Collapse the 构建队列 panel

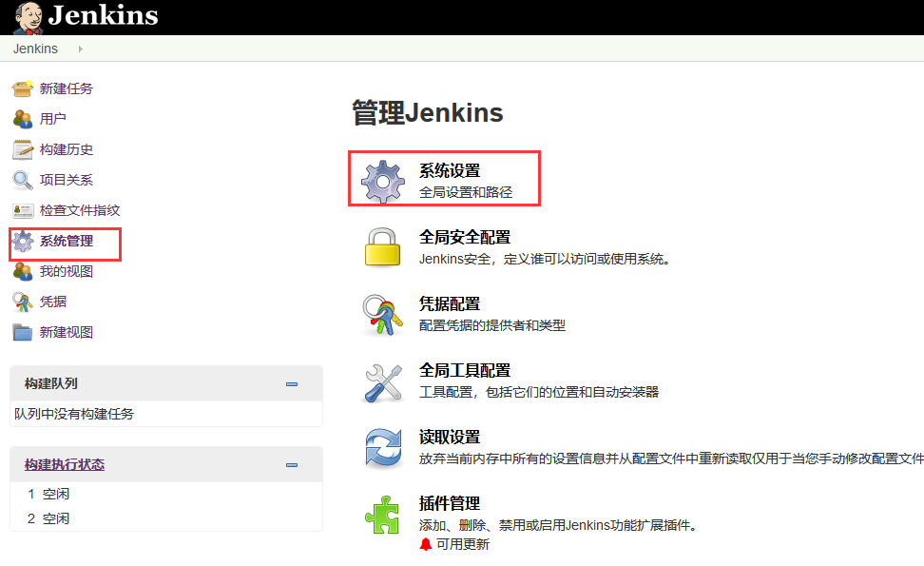tap(292, 384)
